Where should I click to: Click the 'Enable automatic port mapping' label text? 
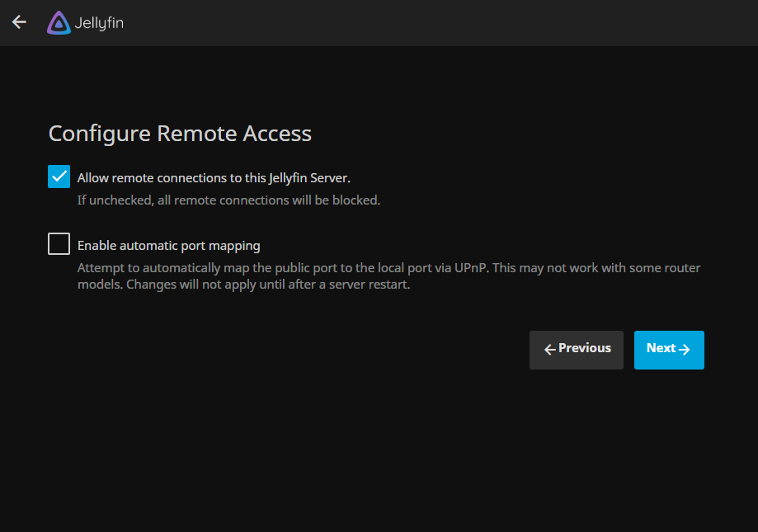point(169,245)
